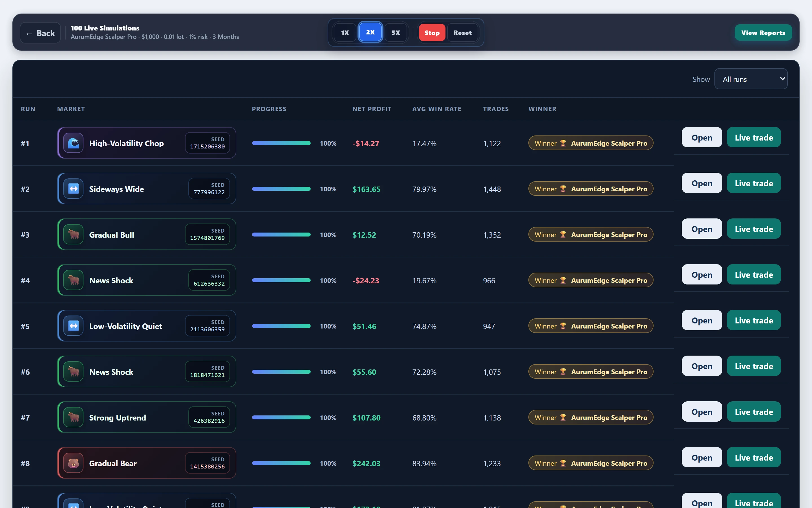Start Live trade for run #7 Strong Uptrend

754,411
